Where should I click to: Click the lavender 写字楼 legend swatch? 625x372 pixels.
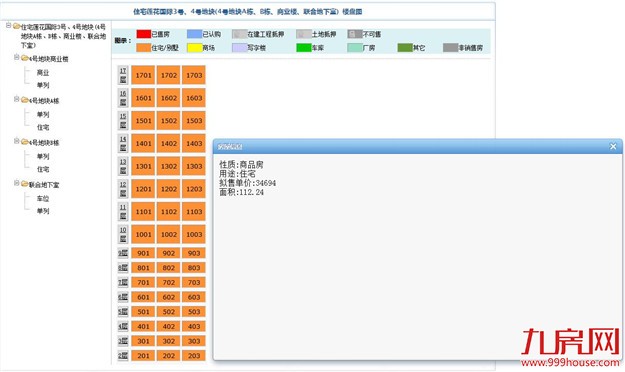coord(240,47)
